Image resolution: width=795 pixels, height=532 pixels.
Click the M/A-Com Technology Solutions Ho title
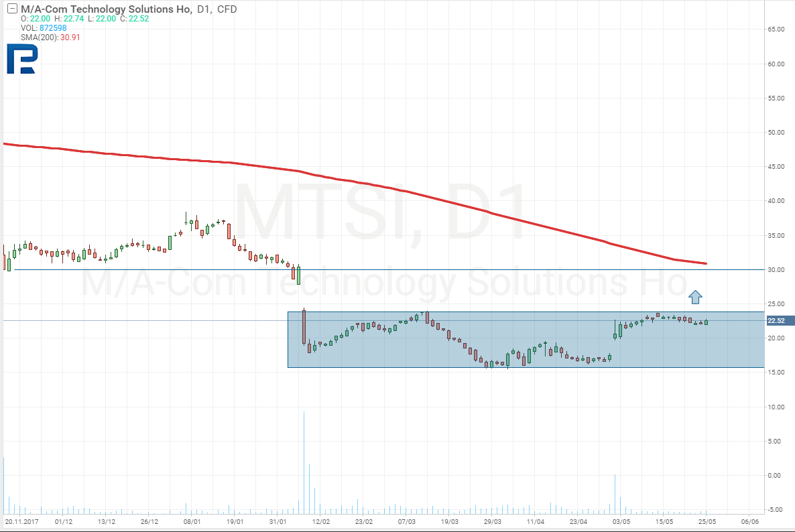click(x=107, y=9)
